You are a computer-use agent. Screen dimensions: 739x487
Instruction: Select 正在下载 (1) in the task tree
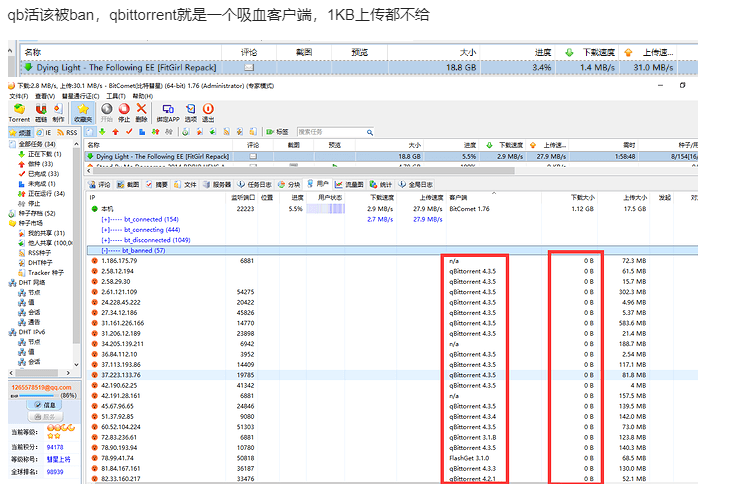(x=44, y=154)
